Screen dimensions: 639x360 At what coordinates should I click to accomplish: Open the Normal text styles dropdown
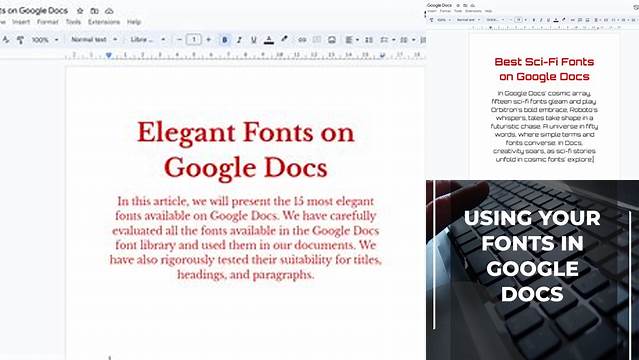click(94, 40)
